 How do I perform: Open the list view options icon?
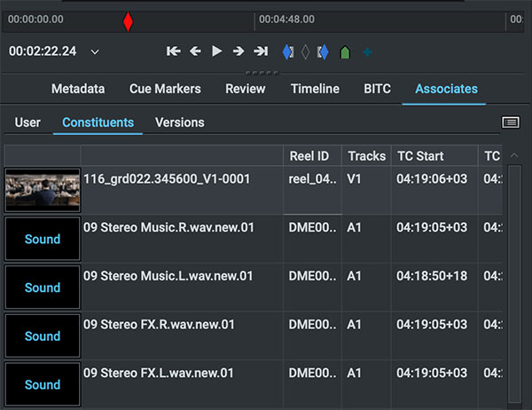click(x=510, y=122)
